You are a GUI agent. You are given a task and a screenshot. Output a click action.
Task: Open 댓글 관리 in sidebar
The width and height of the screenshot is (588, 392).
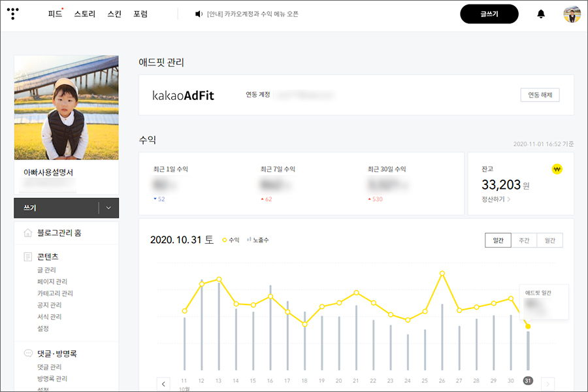pyautogui.click(x=49, y=367)
